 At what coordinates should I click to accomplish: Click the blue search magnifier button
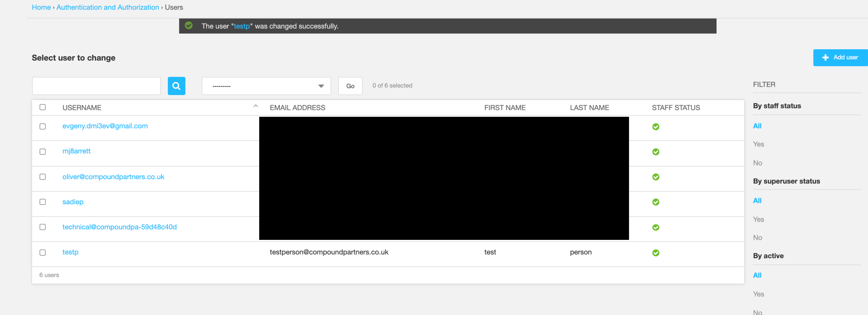tap(177, 86)
